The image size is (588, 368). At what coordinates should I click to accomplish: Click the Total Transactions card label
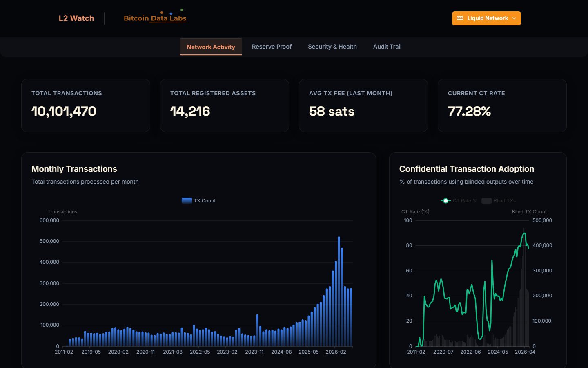coord(67,93)
